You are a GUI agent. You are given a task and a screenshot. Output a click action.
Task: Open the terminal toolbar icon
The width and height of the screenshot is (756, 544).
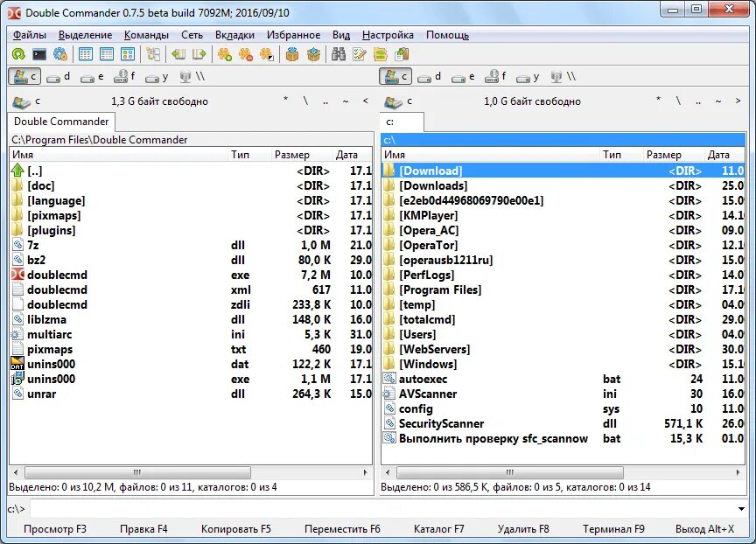point(39,54)
